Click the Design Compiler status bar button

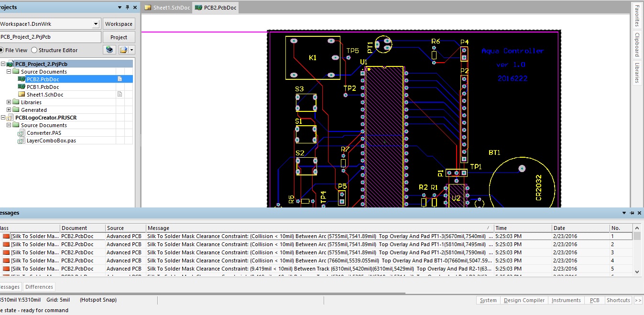[524, 300]
